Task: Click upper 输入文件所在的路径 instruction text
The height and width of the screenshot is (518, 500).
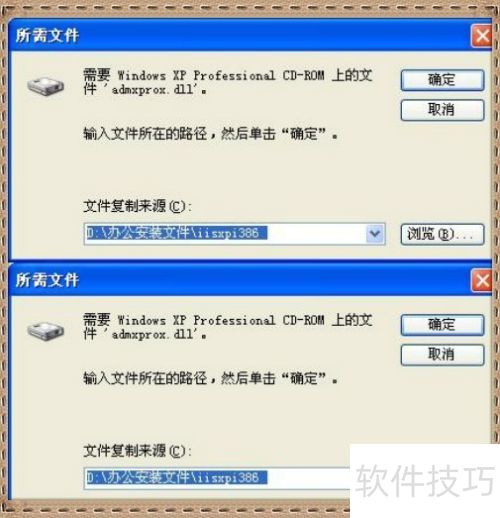Action: coord(210,134)
